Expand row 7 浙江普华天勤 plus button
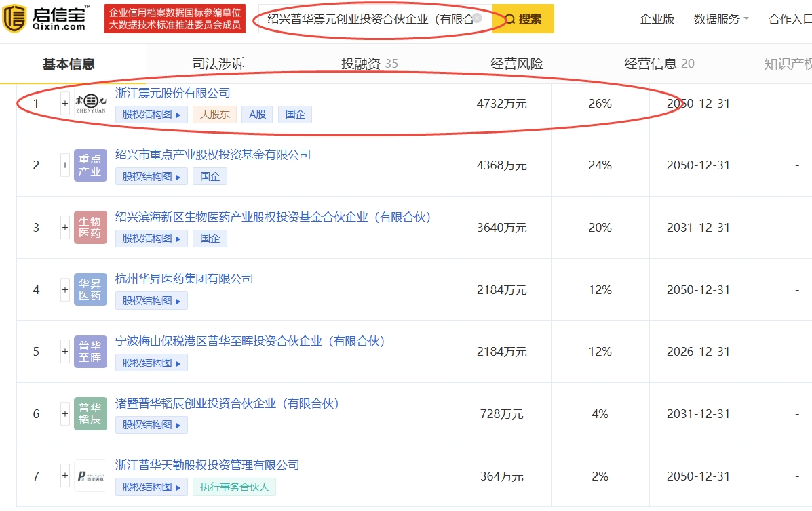Screen dimensions: 812x511 click(x=64, y=476)
